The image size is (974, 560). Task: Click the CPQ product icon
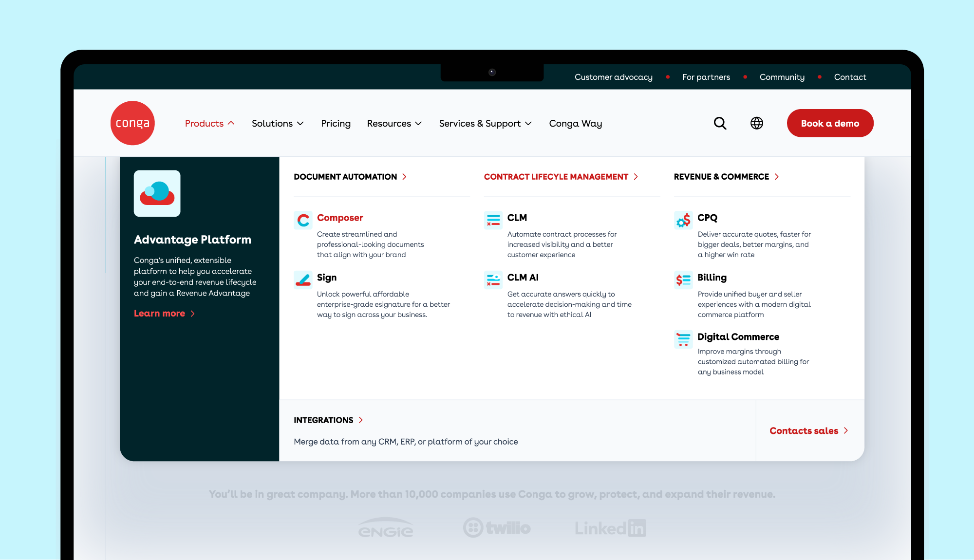click(683, 220)
